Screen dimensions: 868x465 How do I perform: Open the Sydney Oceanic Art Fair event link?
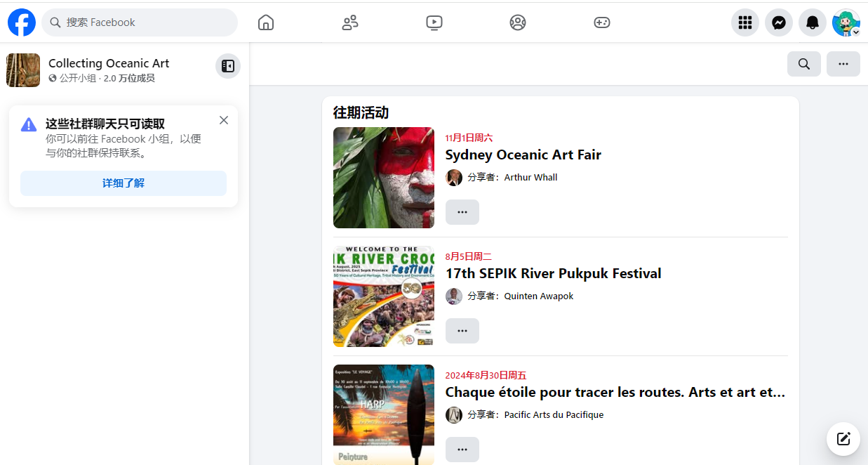pyautogui.click(x=523, y=155)
